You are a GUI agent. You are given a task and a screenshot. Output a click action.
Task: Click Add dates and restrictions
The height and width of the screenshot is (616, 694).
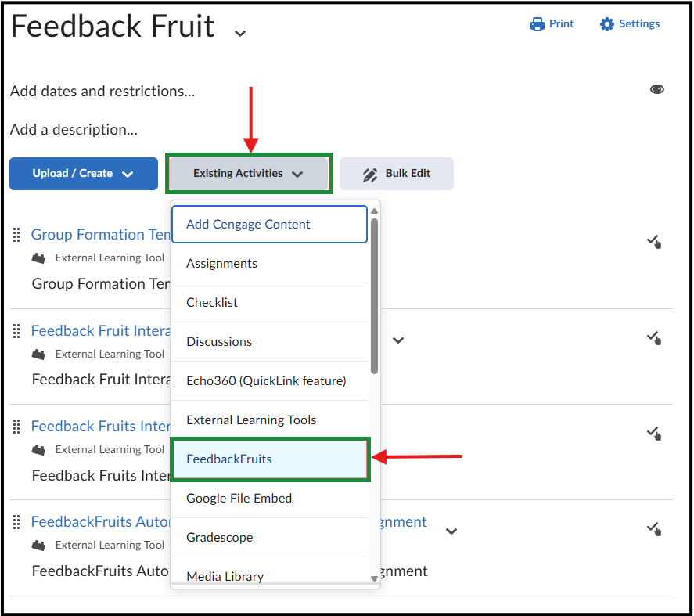click(x=102, y=91)
